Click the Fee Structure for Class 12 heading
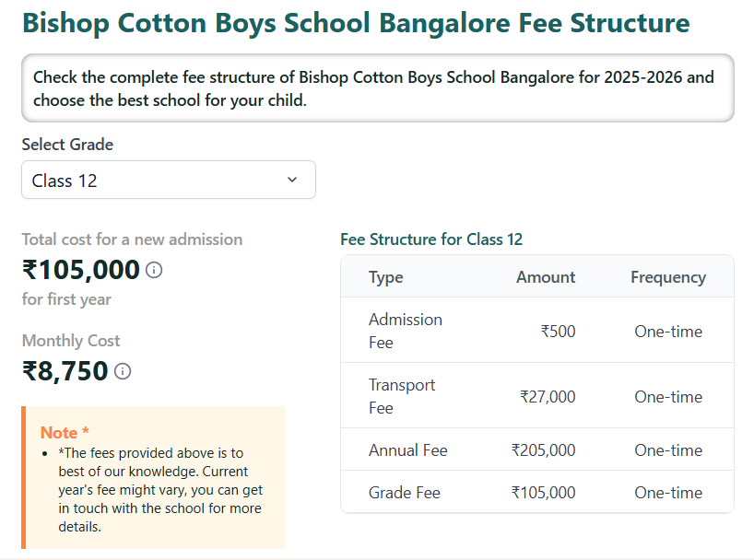754x560 pixels. pos(431,239)
